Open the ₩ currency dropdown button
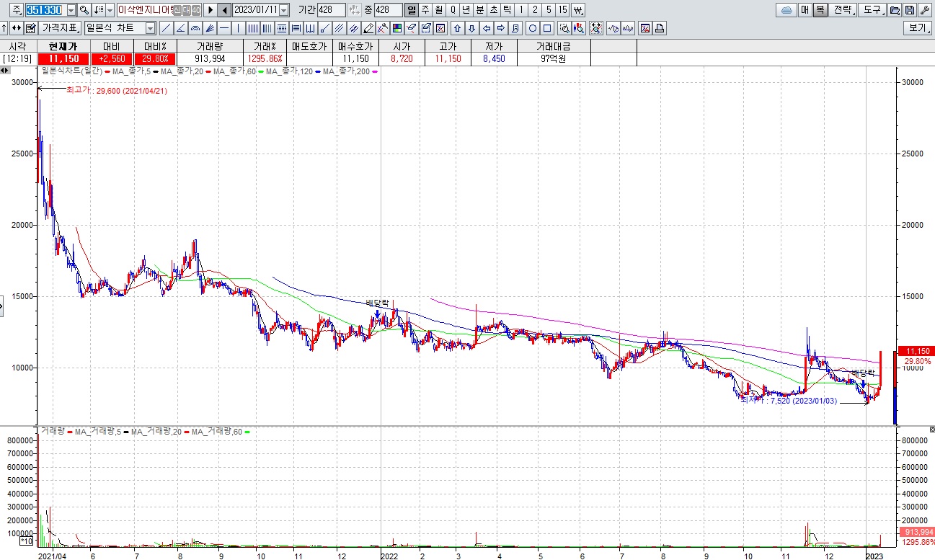The height and width of the screenshot is (560, 935). tap(577, 10)
